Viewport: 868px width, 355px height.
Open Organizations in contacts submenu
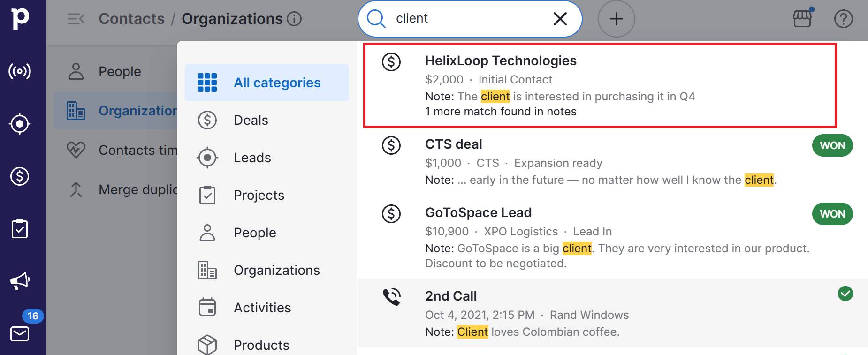click(115, 111)
